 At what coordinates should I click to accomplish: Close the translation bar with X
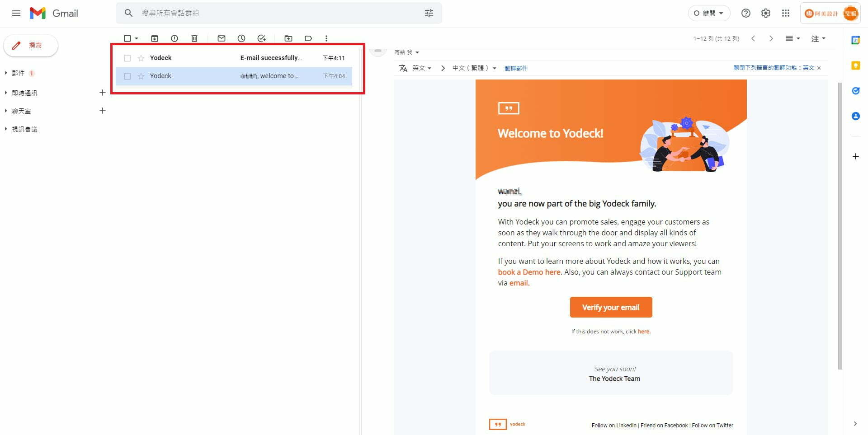[819, 68]
